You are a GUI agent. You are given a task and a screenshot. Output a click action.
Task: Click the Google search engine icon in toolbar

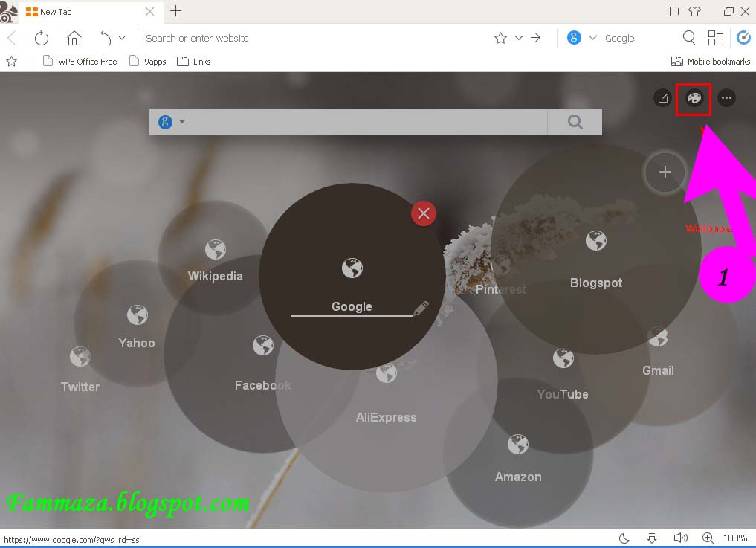pyautogui.click(x=574, y=38)
